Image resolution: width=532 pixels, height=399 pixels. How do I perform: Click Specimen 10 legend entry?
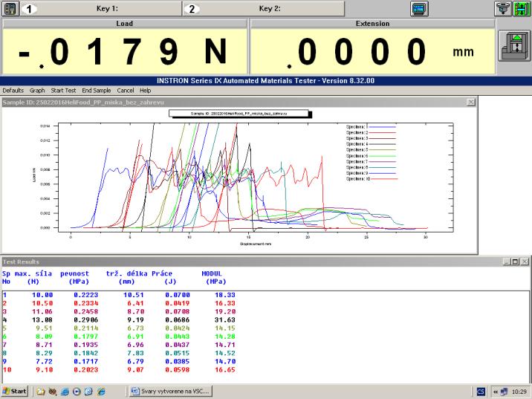(372, 179)
